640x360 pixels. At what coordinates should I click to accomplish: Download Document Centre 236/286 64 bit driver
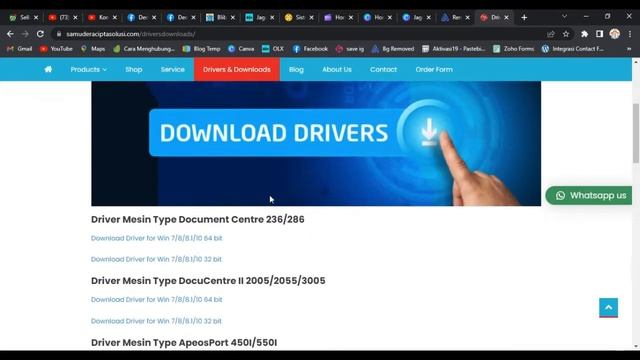(156, 238)
